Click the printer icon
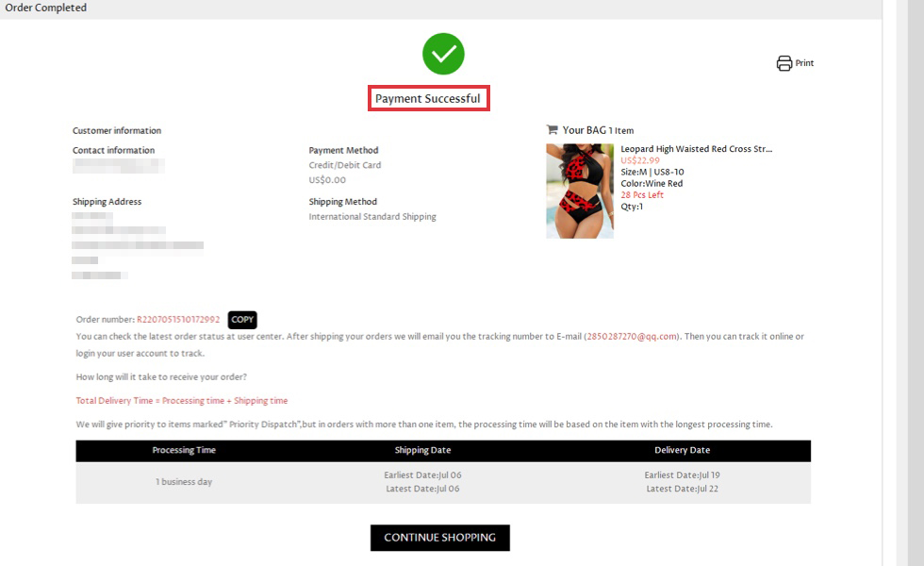Viewport: 924px width, 566px height. tap(784, 63)
